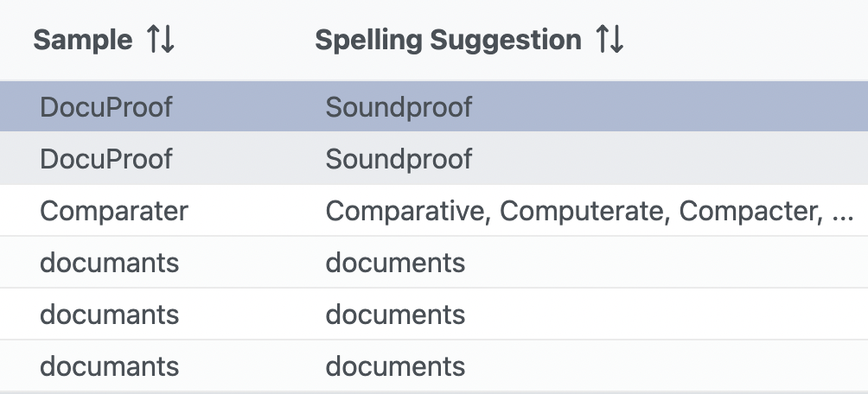Click the sort arrows beside Sample header
The image size is (868, 394).
pyautogui.click(x=161, y=40)
